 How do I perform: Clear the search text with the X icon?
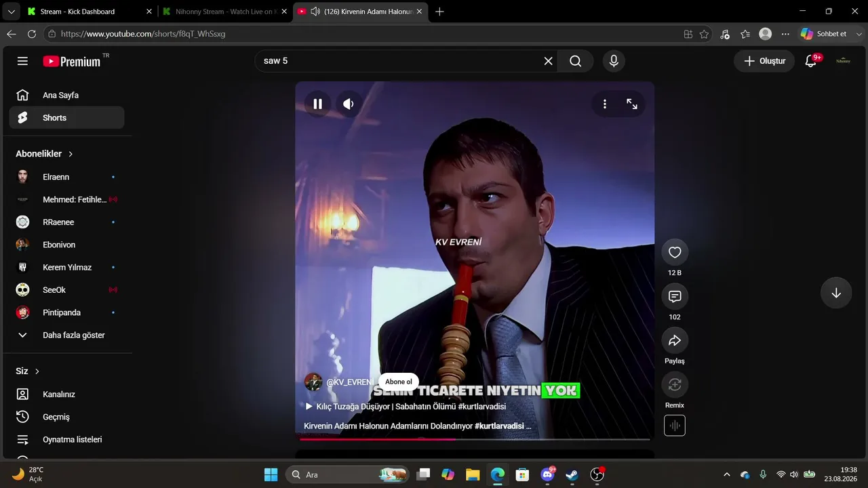tap(548, 61)
